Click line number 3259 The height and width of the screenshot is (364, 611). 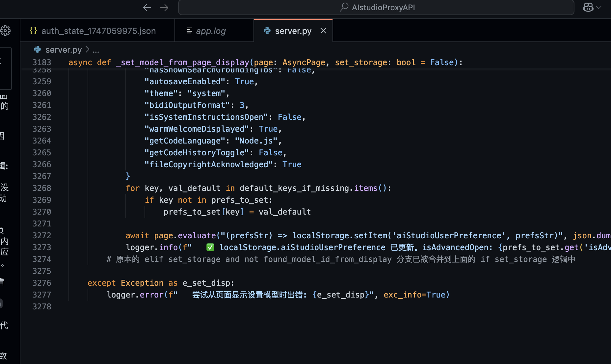[x=42, y=82]
